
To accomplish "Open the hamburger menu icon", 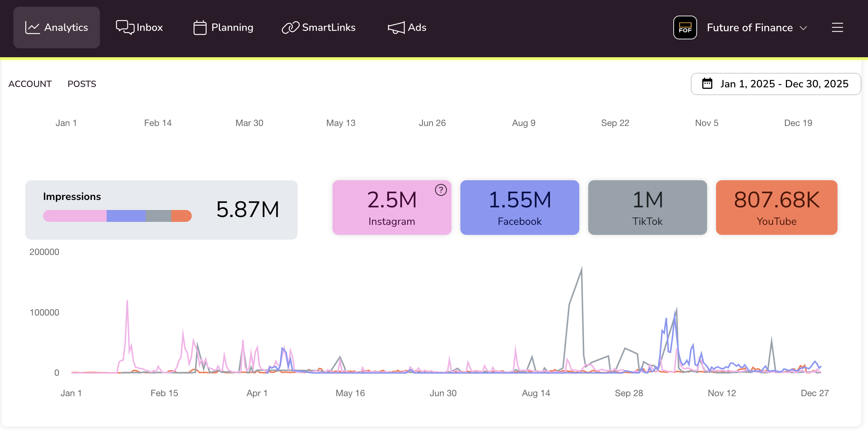I will (837, 27).
